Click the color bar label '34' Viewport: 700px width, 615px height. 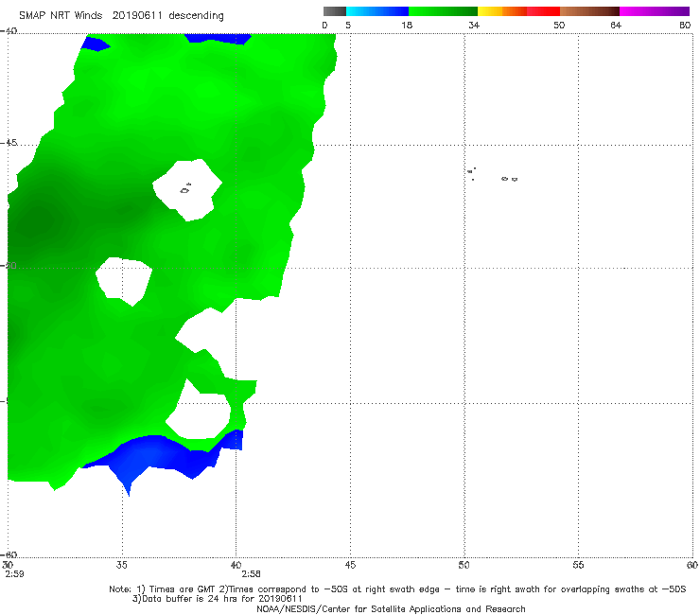(474, 25)
